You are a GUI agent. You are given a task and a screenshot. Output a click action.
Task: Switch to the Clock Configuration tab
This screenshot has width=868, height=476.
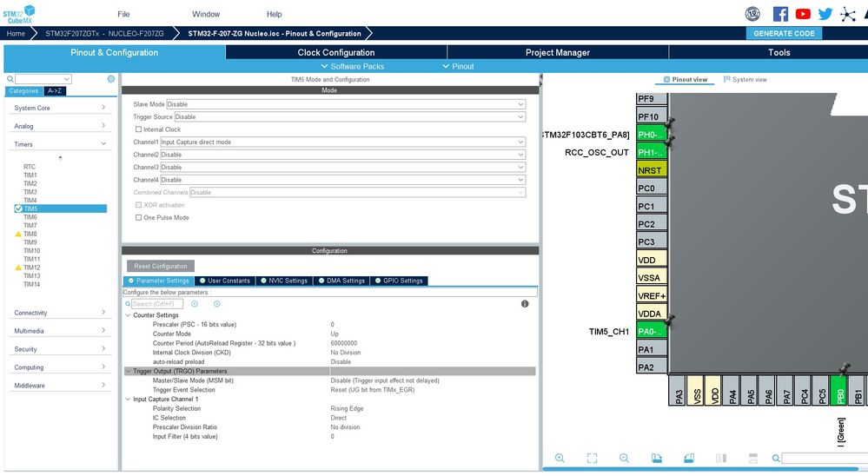click(336, 53)
